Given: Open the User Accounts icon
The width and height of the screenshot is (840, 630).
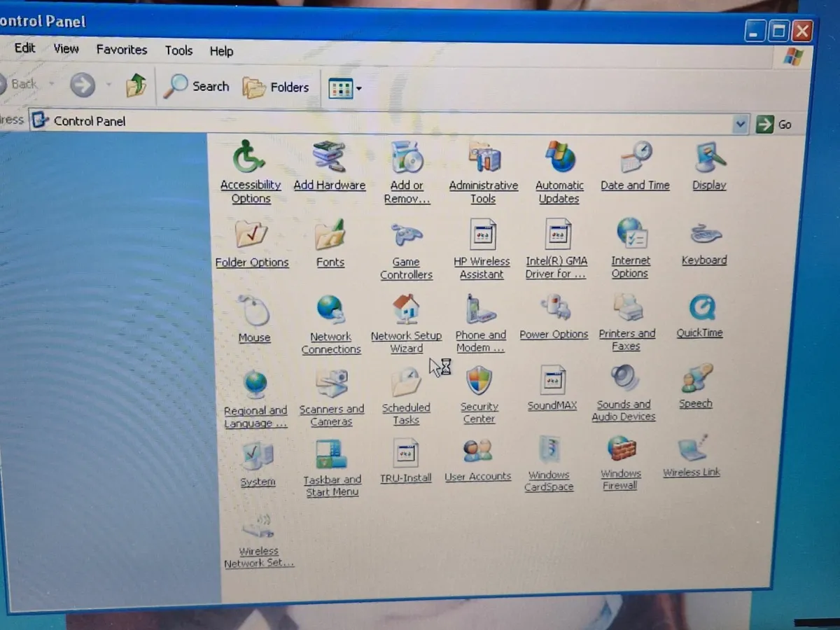Looking at the screenshot, I should 478,451.
